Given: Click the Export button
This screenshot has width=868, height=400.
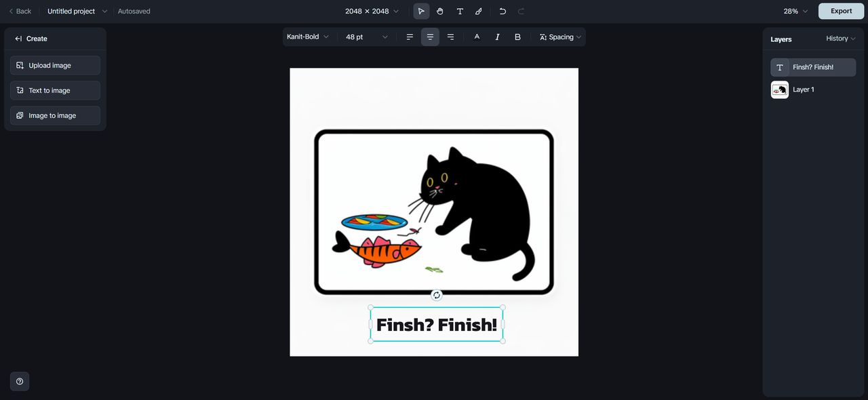Looking at the screenshot, I should pyautogui.click(x=841, y=11).
